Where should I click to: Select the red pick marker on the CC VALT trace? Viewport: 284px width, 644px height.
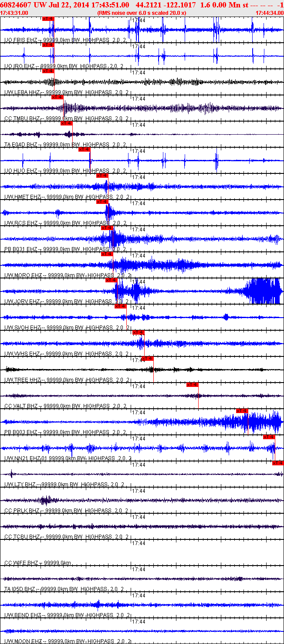(x=193, y=385)
